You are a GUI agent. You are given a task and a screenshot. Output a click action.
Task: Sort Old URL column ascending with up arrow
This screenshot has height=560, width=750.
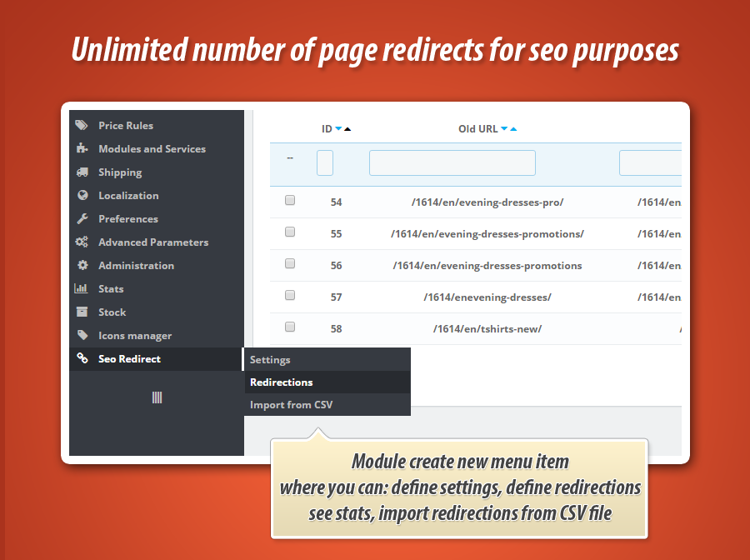click(513, 129)
